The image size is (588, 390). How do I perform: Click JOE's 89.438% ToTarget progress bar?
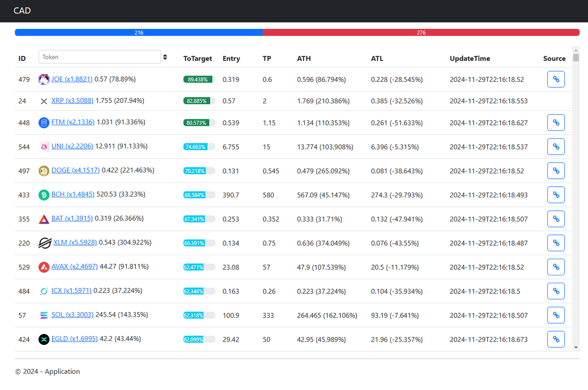coord(199,79)
